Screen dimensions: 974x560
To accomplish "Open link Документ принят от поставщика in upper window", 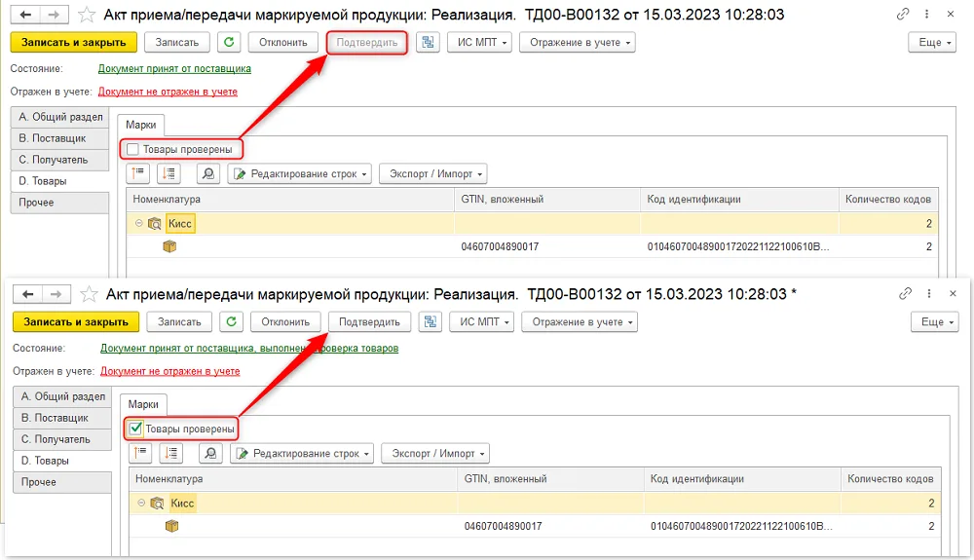I will (174, 68).
